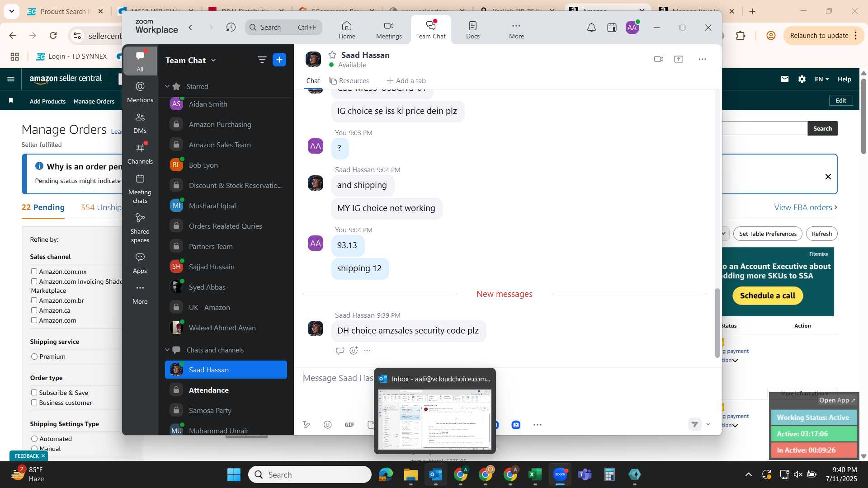The width and height of the screenshot is (868, 488).
Task: Check Amazon.com Invoicing Shadow Marketplace
Action: tap(34, 281)
